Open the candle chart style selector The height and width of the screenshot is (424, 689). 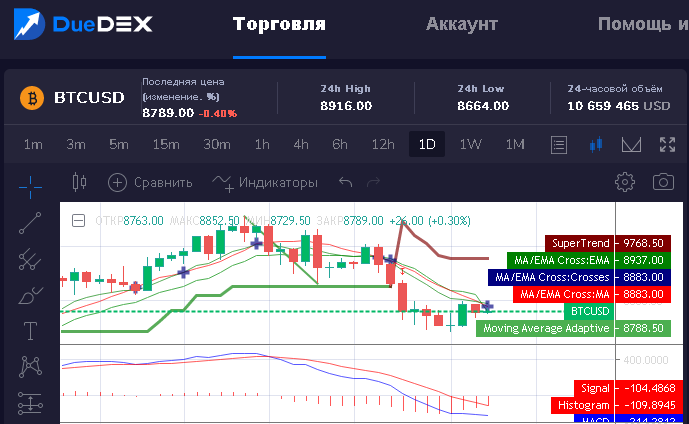tap(80, 182)
